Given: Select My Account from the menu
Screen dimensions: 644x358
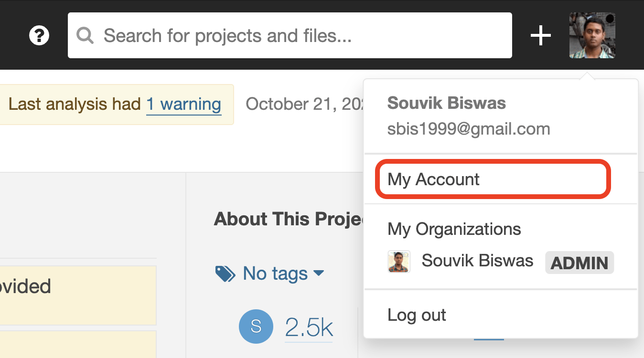Looking at the screenshot, I should pyautogui.click(x=432, y=179).
